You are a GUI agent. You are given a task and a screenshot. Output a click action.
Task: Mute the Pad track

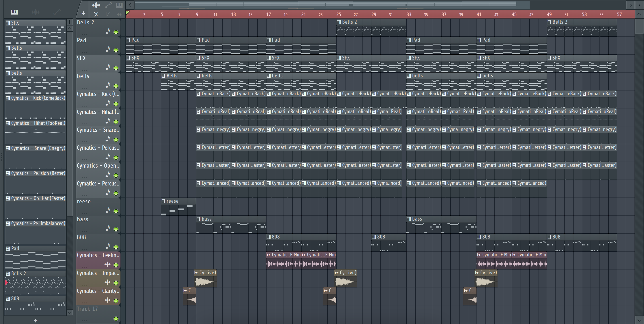pyautogui.click(x=116, y=50)
